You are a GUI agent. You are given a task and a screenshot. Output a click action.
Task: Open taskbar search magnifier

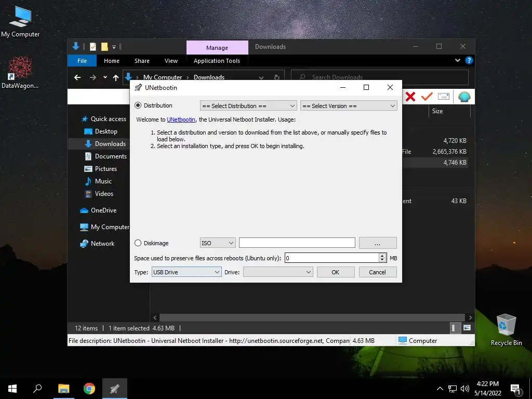37,389
